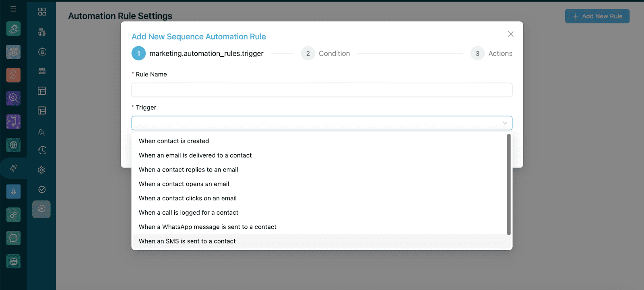
Task: Open the mobile phone module icon
Action: click(13, 121)
